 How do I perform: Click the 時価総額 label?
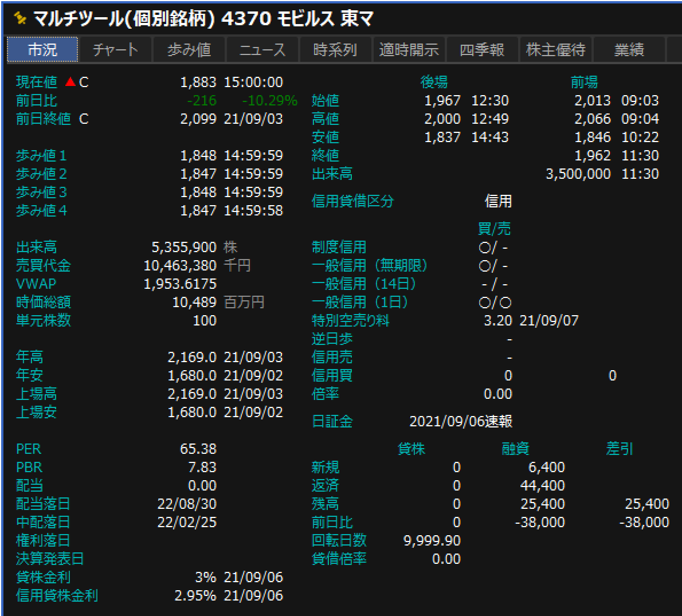[44, 303]
